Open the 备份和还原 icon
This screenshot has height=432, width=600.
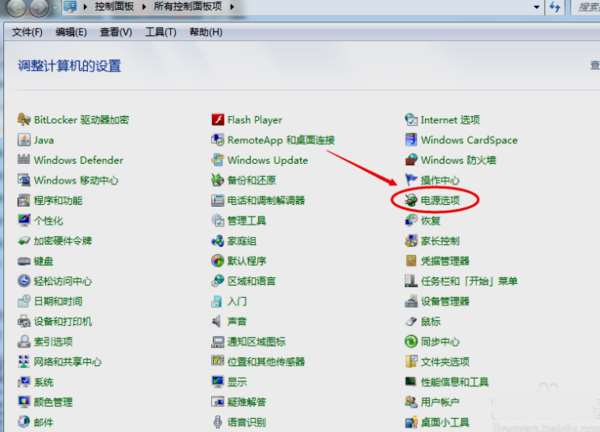coord(217,180)
